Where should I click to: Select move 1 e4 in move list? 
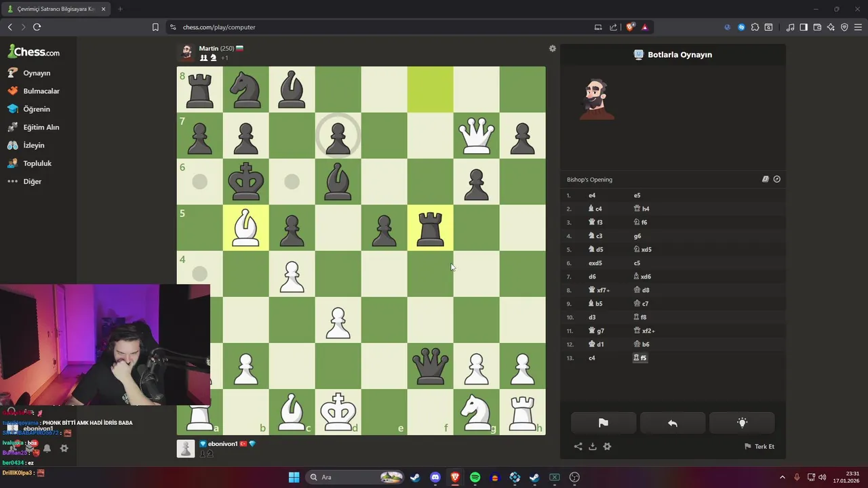pos(592,195)
